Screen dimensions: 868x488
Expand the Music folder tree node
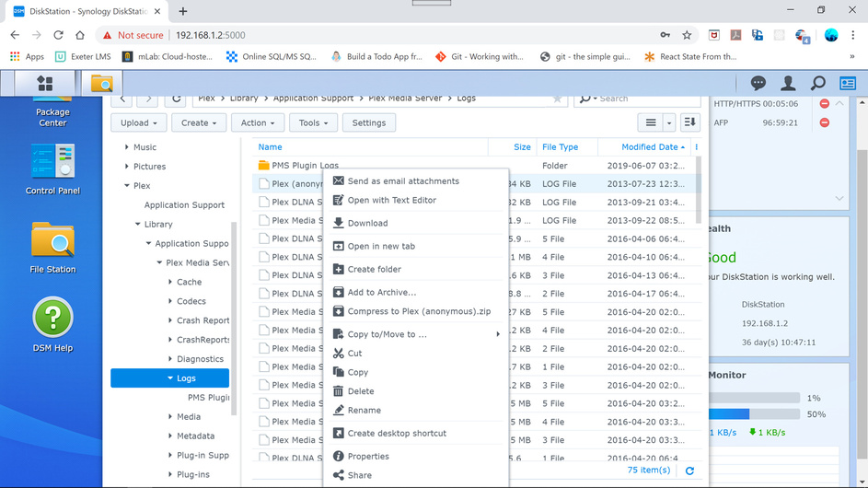click(x=127, y=146)
